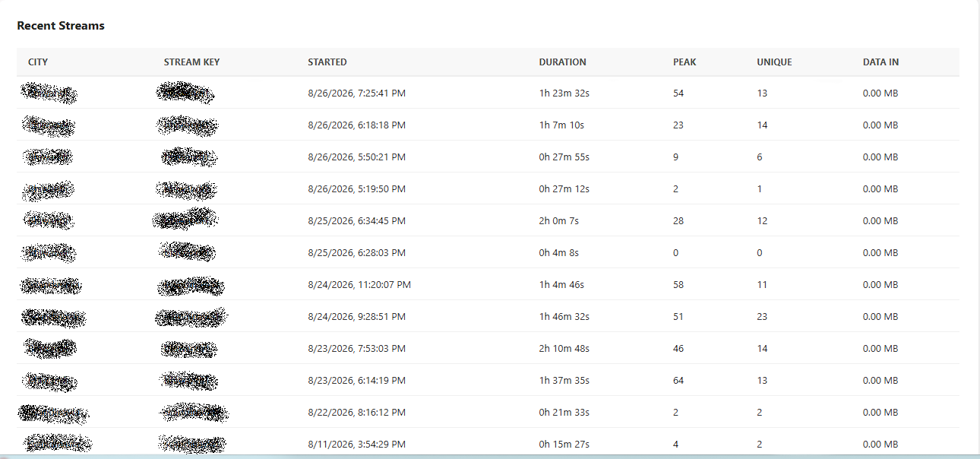Click duration 0h 15m 27s

pyautogui.click(x=564, y=445)
